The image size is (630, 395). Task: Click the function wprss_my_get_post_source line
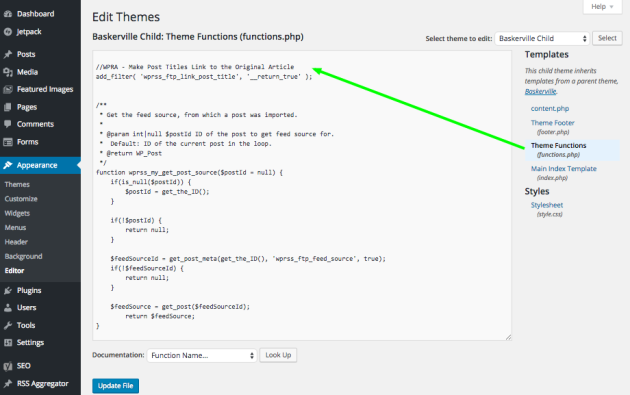coord(189,172)
